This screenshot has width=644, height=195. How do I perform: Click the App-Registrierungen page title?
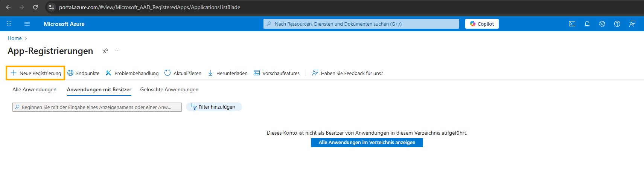(x=50, y=51)
